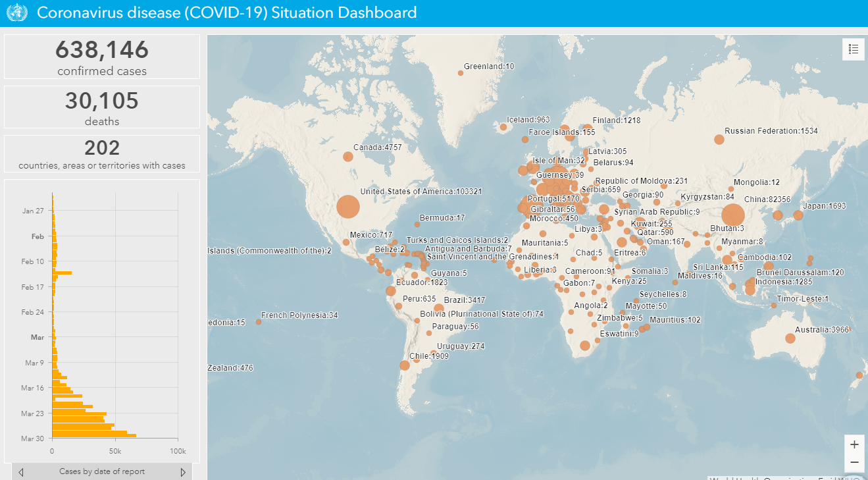Click the 202 countries with cases panel
The height and width of the screenshot is (480, 868).
[101, 154]
